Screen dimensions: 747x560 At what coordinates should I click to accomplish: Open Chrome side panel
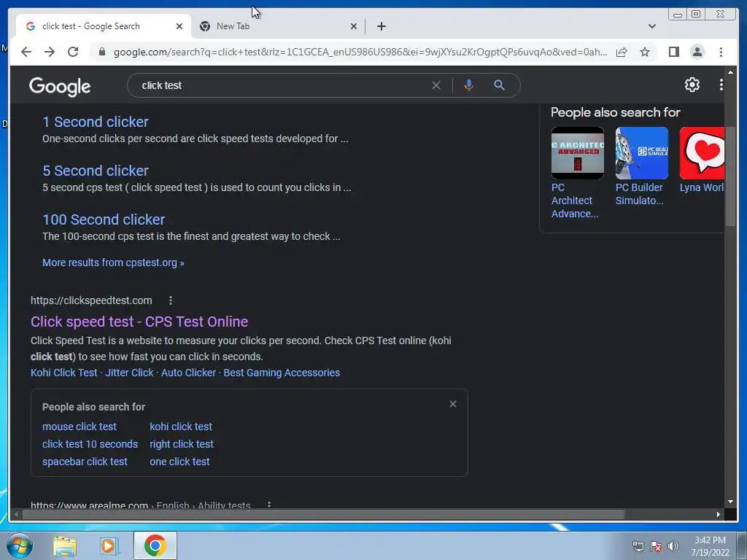(x=673, y=52)
